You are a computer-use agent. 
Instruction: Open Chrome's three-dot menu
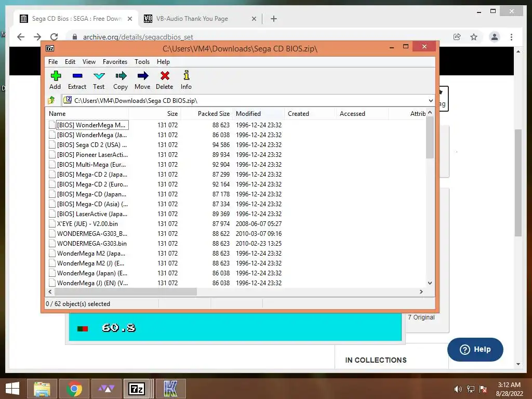click(x=511, y=37)
